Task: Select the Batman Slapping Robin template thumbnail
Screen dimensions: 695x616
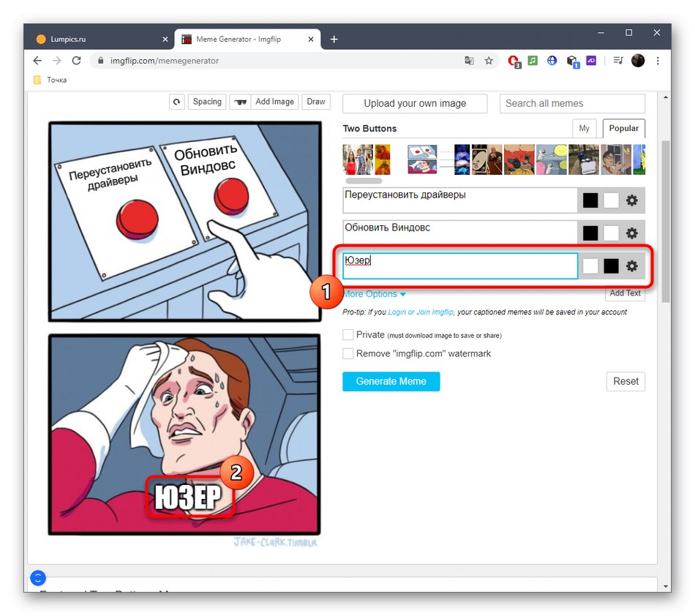Action: point(519,159)
